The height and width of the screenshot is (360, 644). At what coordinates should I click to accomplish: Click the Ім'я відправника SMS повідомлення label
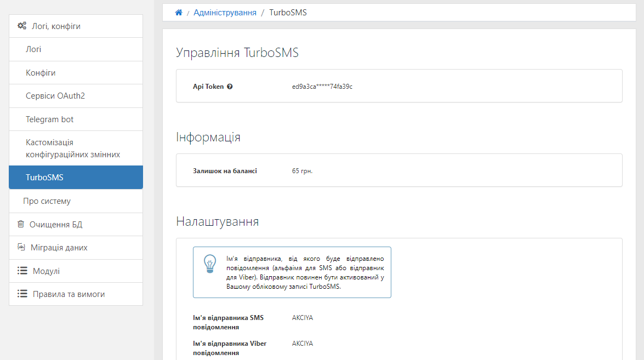229,322
